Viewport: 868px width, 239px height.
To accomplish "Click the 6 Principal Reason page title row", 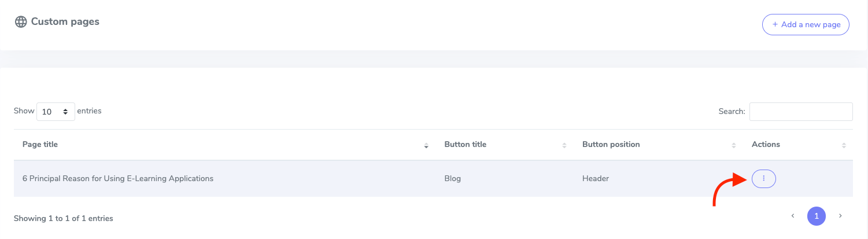I will [x=118, y=179].
